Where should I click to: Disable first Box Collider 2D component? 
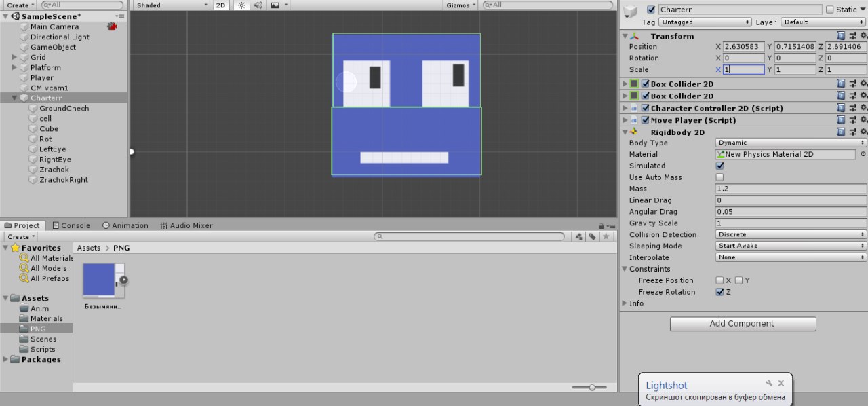point(646,84)
